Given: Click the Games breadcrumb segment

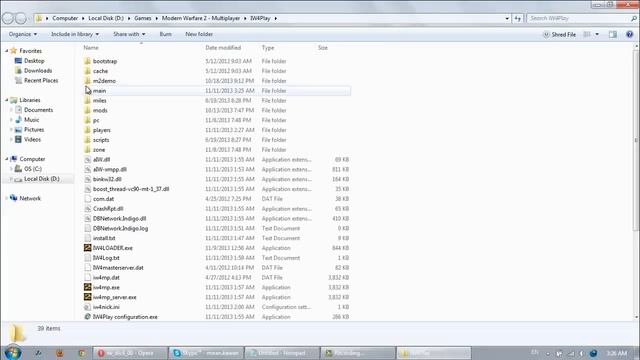Looking at the screenshot, I should 143,18.
